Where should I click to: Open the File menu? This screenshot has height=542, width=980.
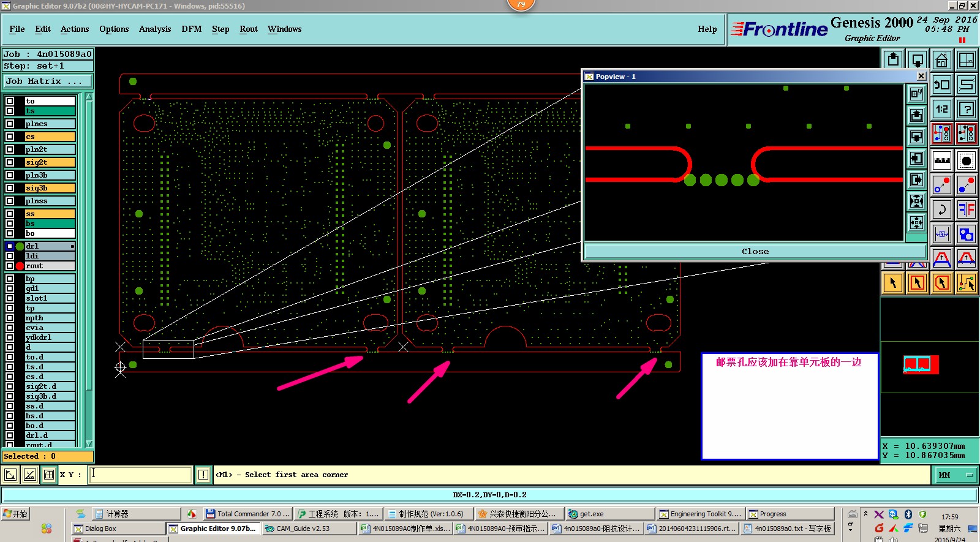point(17,29)
